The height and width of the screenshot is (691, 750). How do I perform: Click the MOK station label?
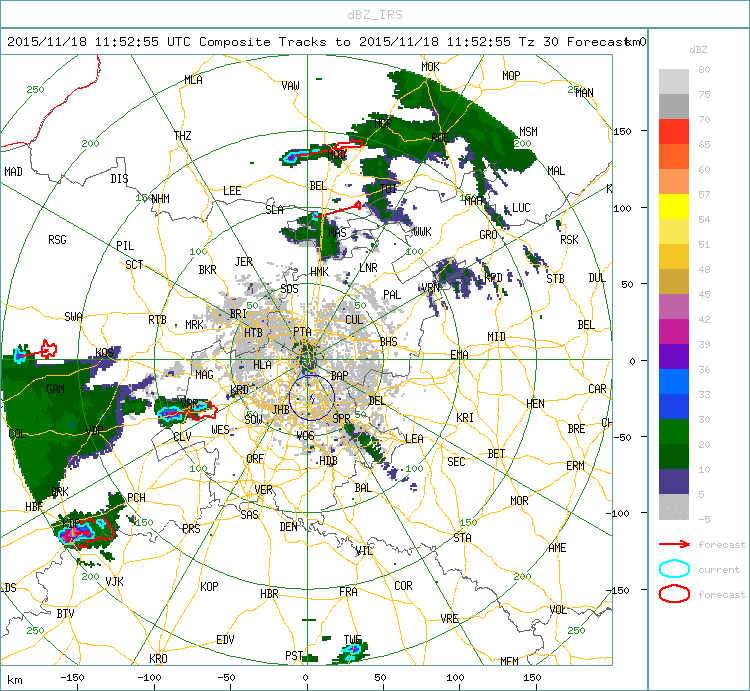(x=430, y=67)
